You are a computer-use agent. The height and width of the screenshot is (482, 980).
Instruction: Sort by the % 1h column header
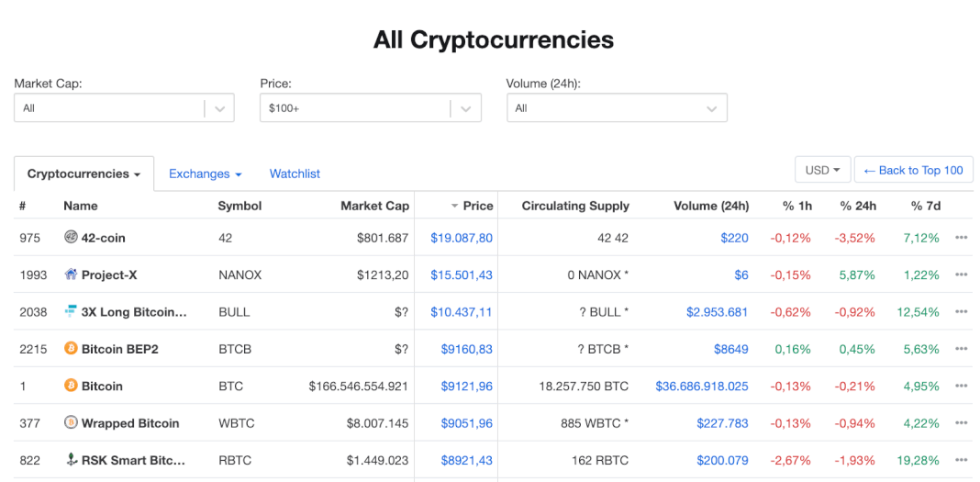pos(796,206)
